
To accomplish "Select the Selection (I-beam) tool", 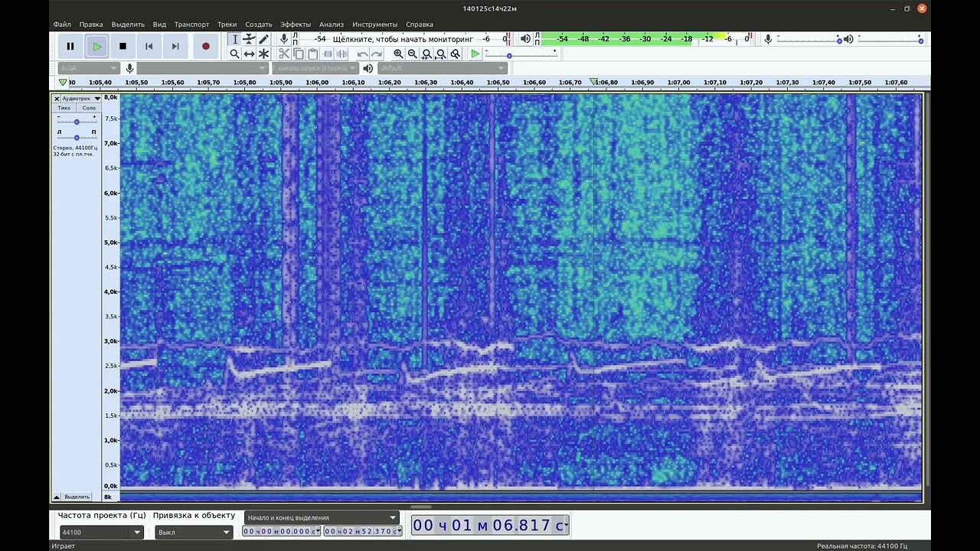I will pos(235,39).
